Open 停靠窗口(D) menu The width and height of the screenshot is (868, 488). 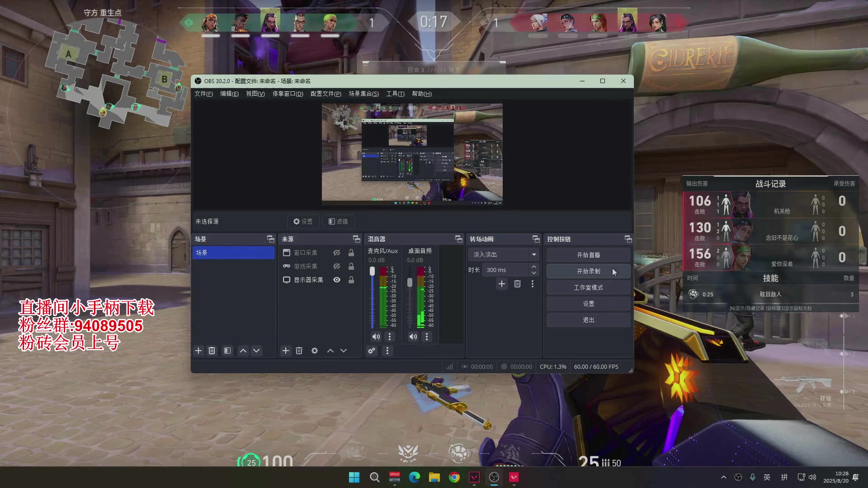tap(288, 94)
